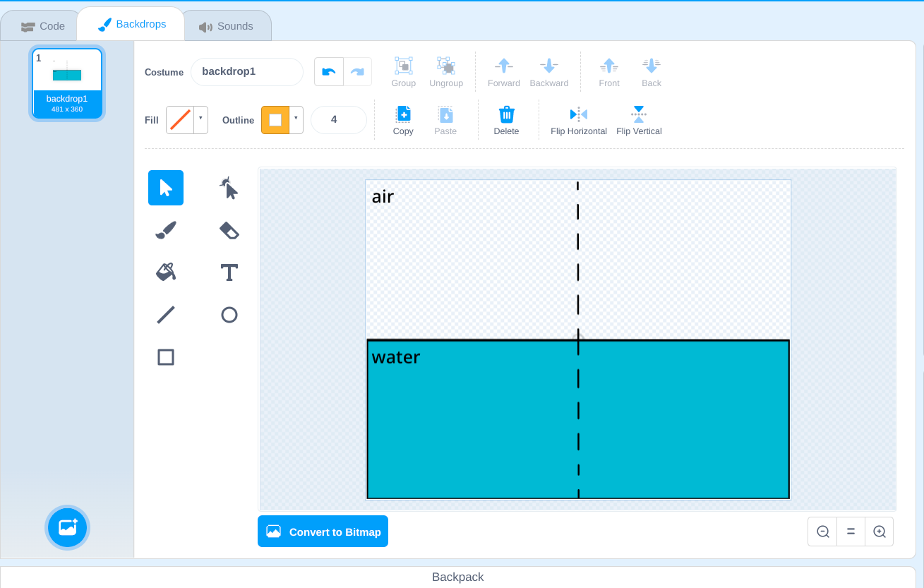
Task: Select the Fill bucket tool
Action: (166, 272)
